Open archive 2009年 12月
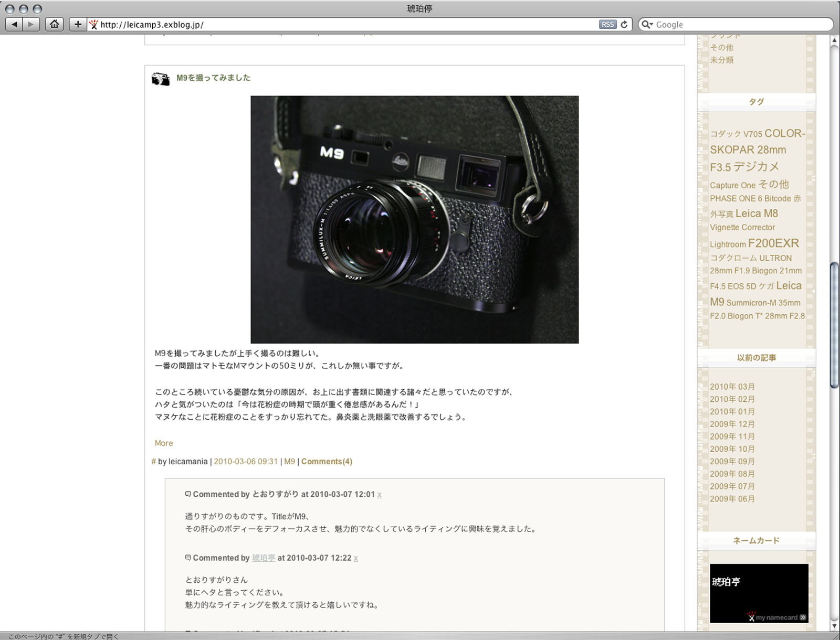This screenshot has width=840, height=640. coord(732,424)
